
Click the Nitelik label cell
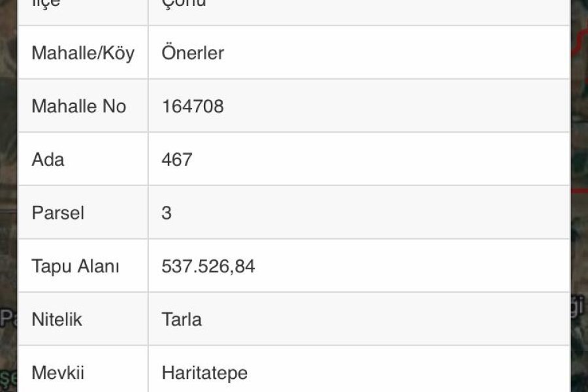pos(83,319)
